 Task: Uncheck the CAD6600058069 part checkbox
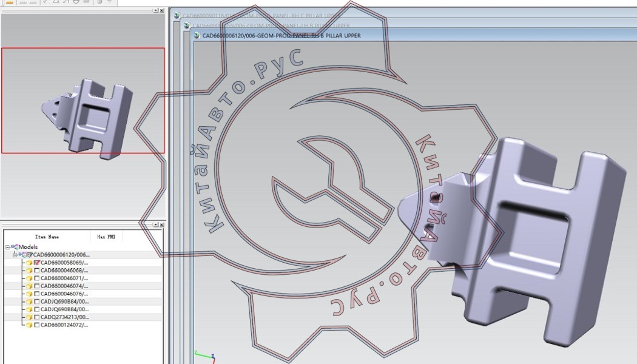[x=37, y=263]
